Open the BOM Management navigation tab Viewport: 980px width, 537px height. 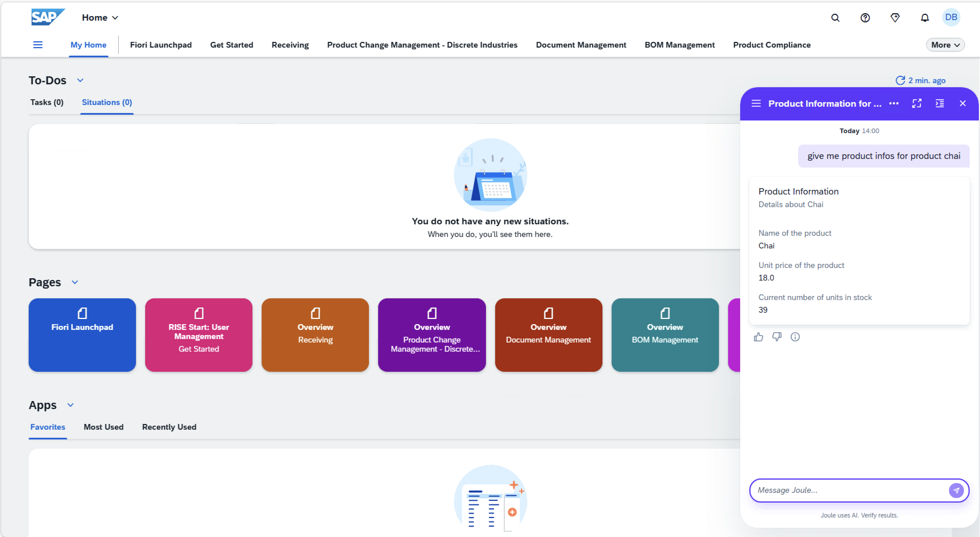pyautogui.click(x=680, y=45)
